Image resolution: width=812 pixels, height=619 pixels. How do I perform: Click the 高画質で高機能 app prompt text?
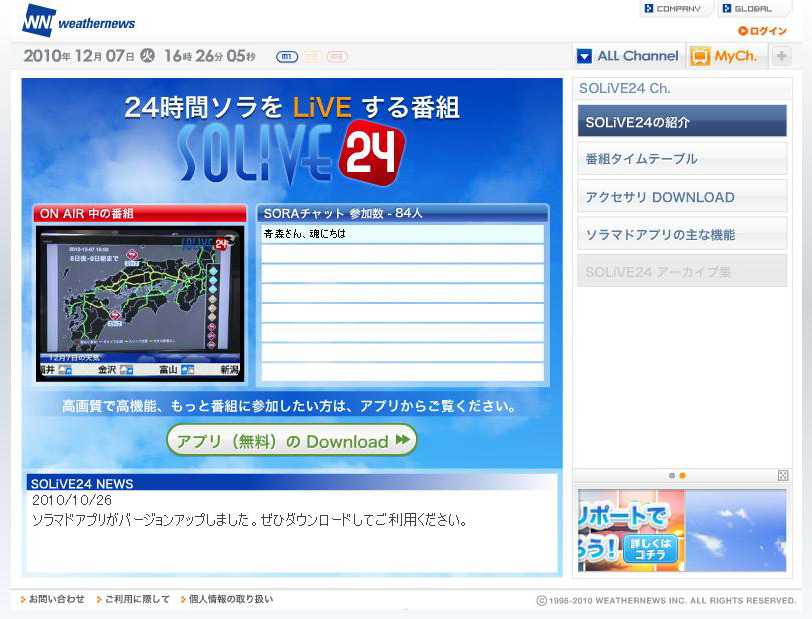[x=288, y=406]
